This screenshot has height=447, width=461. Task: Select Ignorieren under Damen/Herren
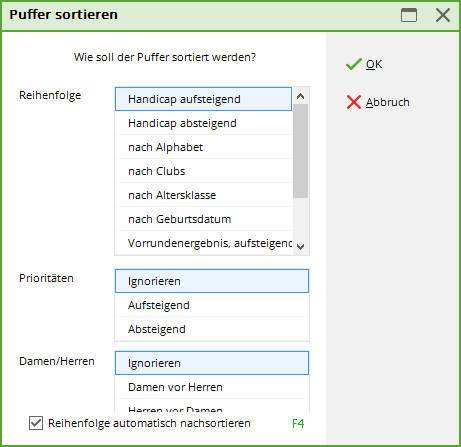(x=212, y=363)
